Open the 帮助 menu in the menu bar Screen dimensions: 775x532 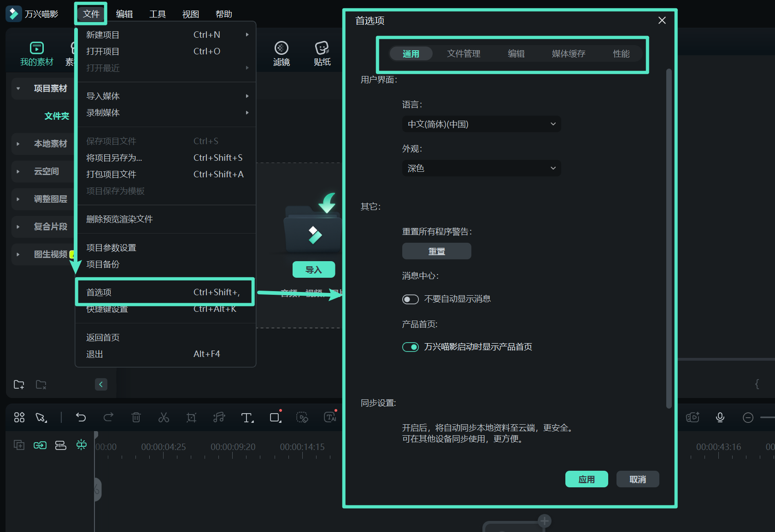tap(223, 13)
